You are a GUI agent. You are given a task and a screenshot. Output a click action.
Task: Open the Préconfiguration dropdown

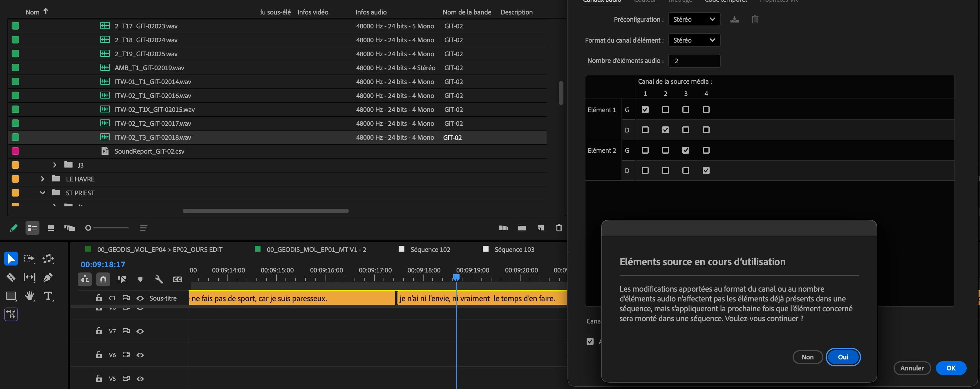[x=694, y=19]
